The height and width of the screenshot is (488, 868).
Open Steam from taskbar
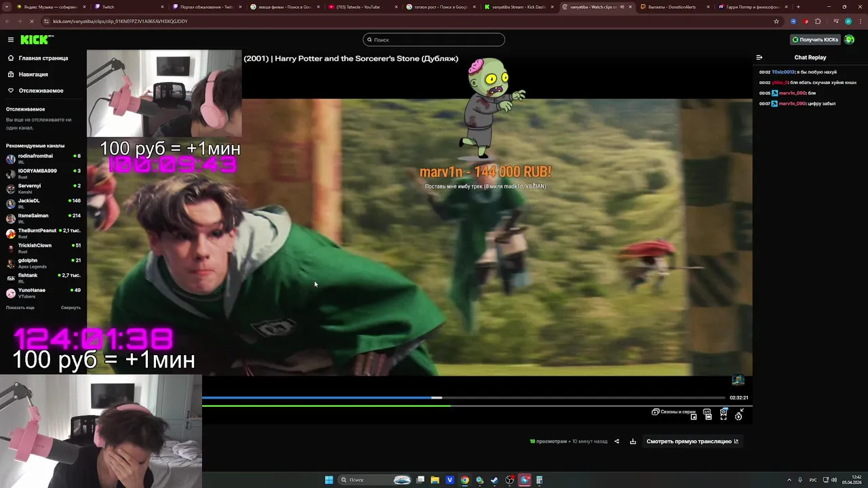494,480
